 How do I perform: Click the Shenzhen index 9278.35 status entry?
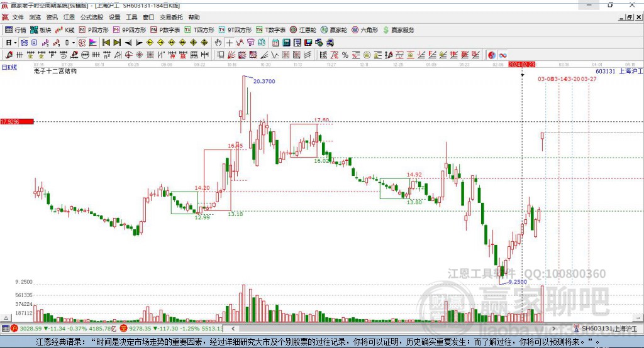point(140,329)
